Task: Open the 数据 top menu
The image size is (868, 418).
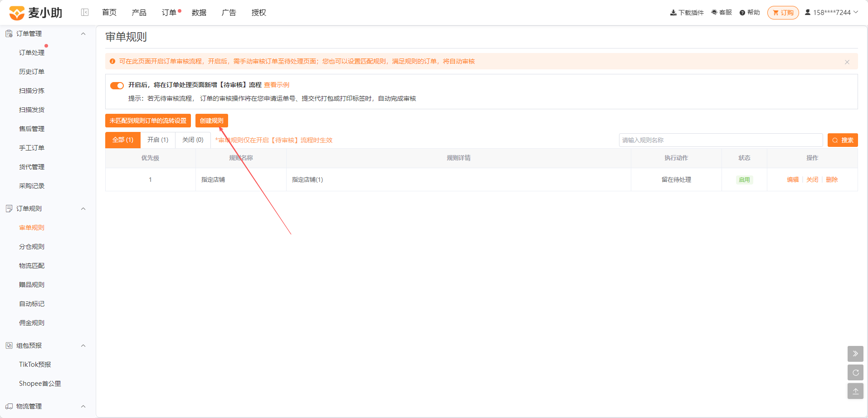Action: pos(199,13)
